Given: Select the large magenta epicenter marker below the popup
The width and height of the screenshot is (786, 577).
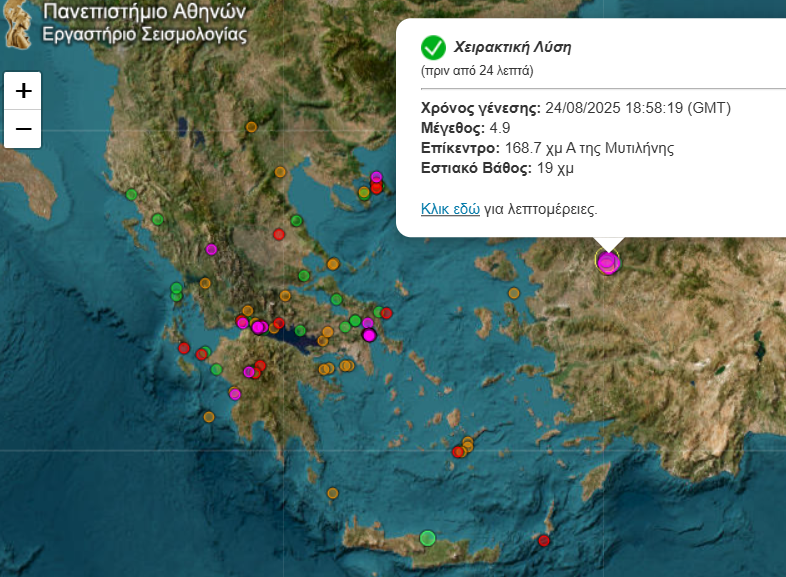Looking at the screenshot, I should (x=608, y=263).
